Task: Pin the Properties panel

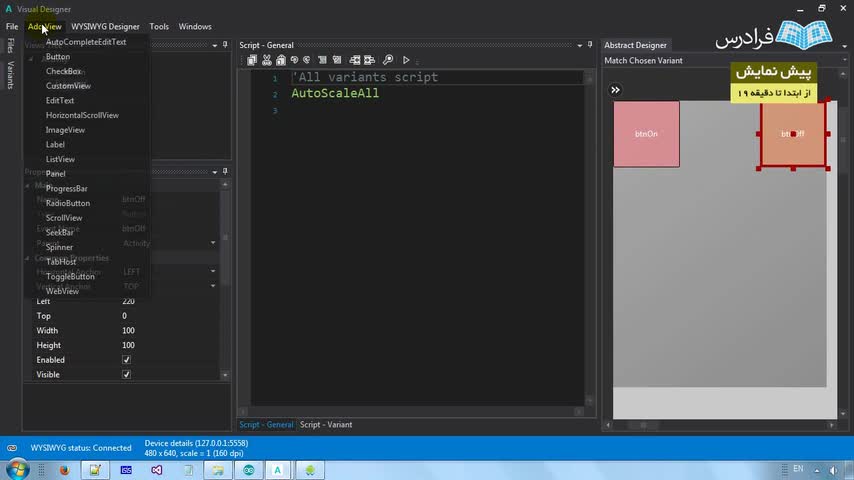Action: [x=225, y=172]
